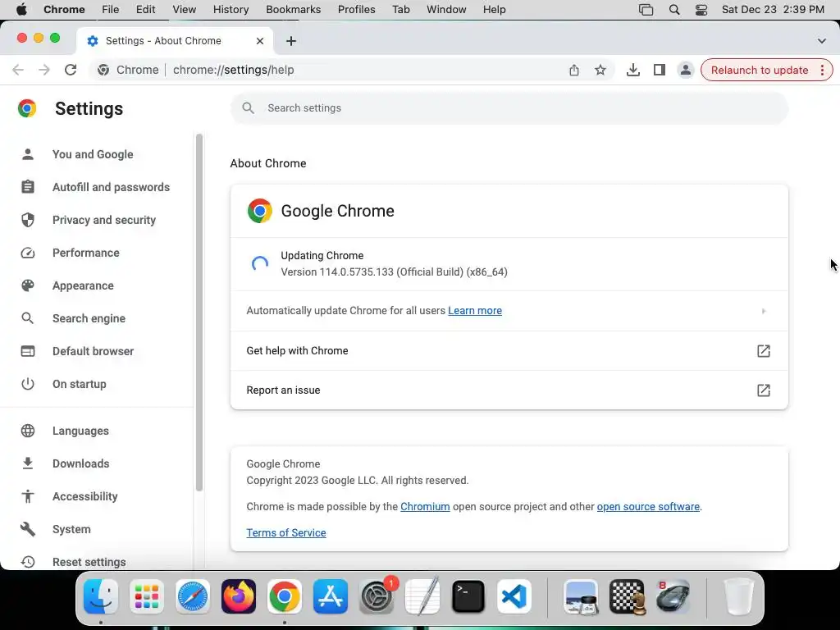The height and width of the screenshot is (630, 840).
Task: Open Performance settings
Action: [85, 253]
